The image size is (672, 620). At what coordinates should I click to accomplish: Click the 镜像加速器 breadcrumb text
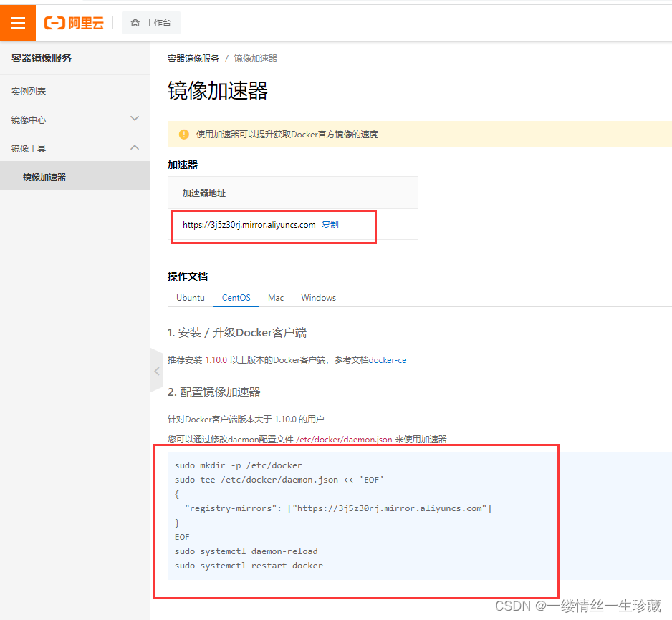pos(256,59)
